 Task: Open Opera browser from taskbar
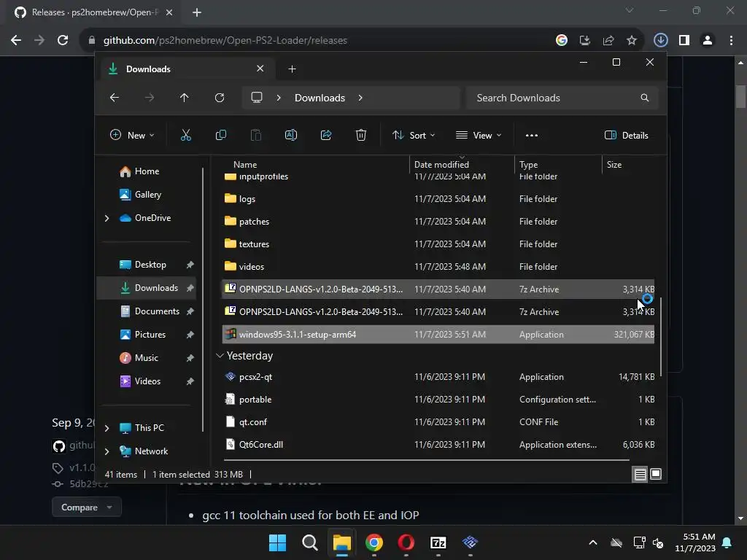pos(406,542)
